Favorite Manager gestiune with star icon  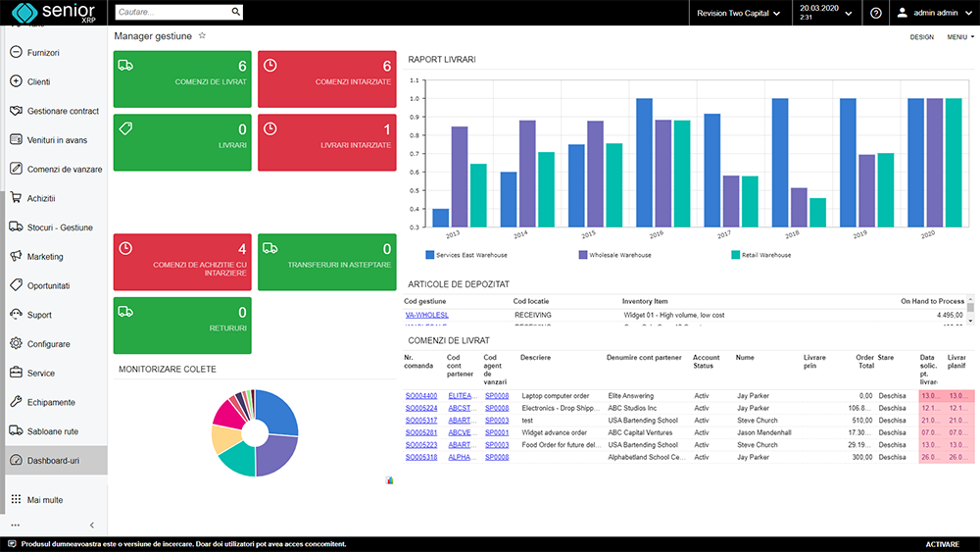(x=202, y=35)
